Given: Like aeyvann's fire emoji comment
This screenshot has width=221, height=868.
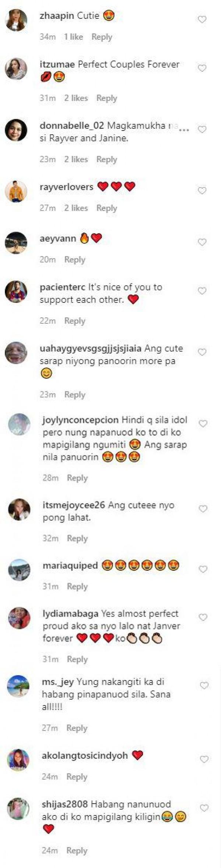Looking at the screenshot, I should pos(202,242).
